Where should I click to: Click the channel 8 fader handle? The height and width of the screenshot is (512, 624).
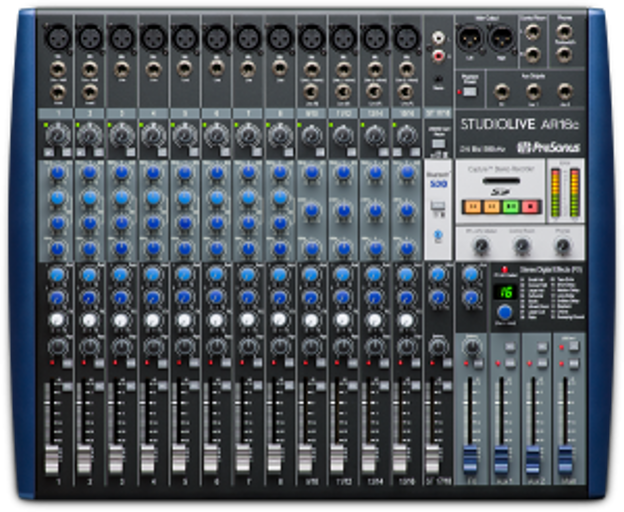[x=276, y=459]
